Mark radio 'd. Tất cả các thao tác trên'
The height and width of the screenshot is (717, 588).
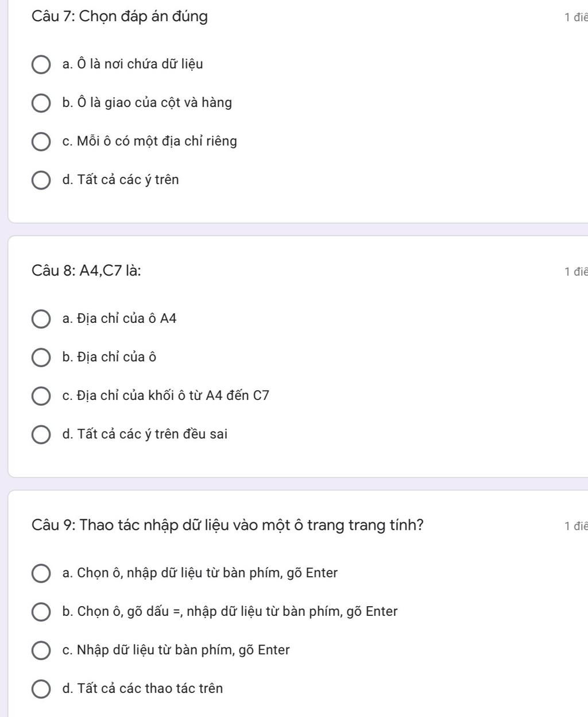[40, 689]
